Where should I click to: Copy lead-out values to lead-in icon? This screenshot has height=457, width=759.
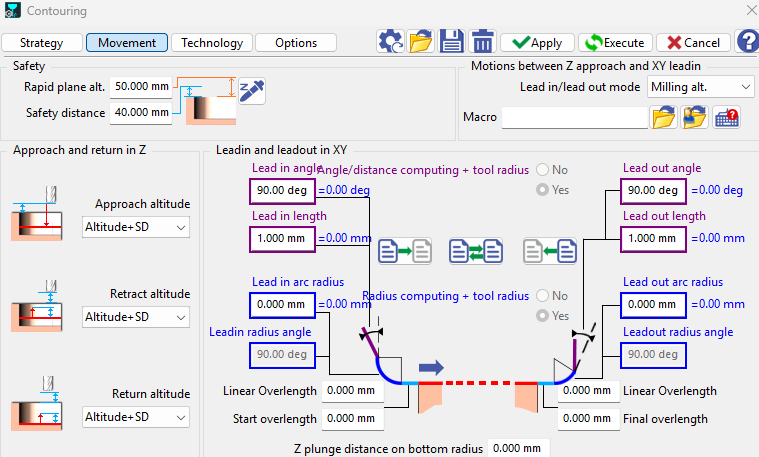click(x=549, y=250)
